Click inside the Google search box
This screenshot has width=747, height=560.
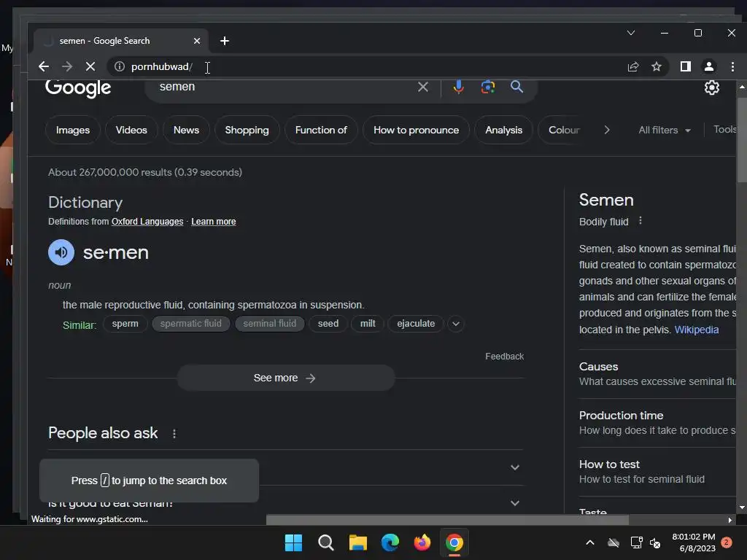tap(286, 87)
